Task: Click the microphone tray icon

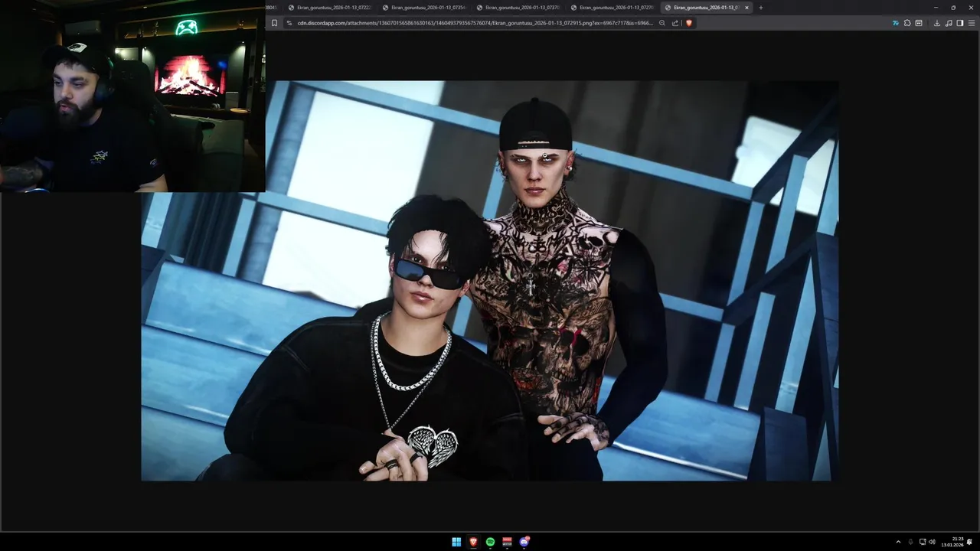Action: pyautogui.click(x=910, y=542)
